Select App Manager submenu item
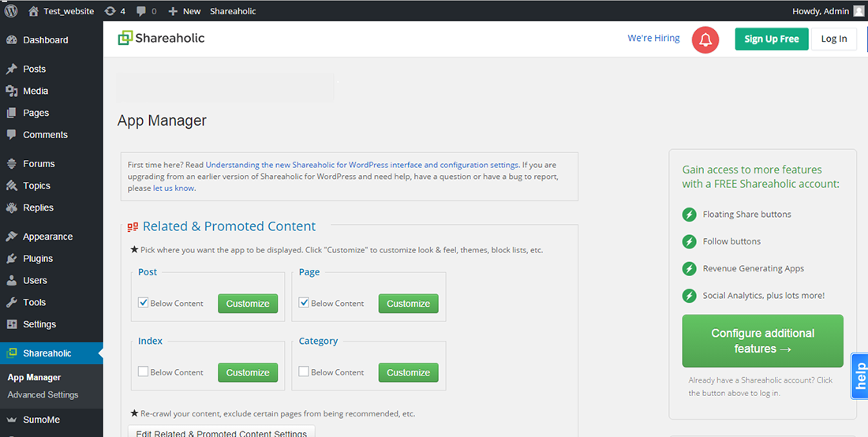Viewport: 868px width, 437px height. click(34, 378)
